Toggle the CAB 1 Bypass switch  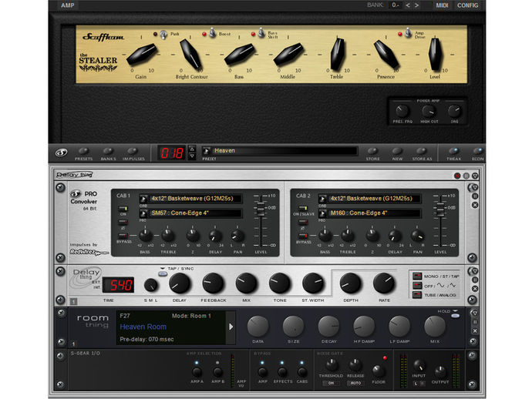click(x=123, y=235)
